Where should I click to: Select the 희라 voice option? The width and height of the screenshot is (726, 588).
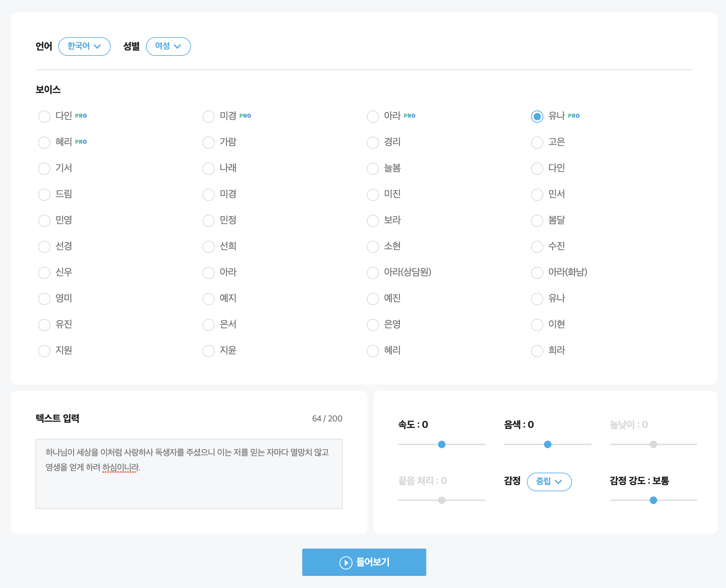[537, 351]
